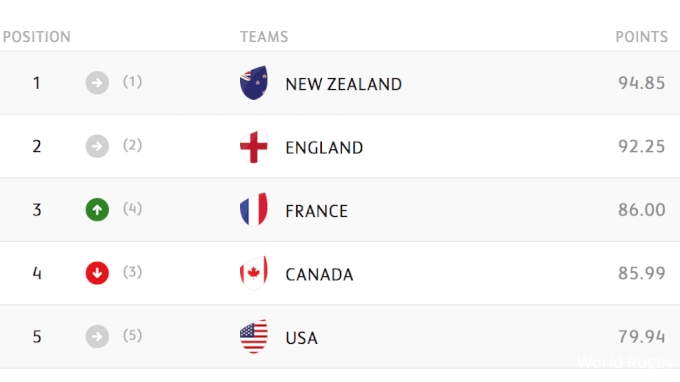Open the ENGLAND team name
This screenshot has height=382, width=680.
click(x=324, y=148)
